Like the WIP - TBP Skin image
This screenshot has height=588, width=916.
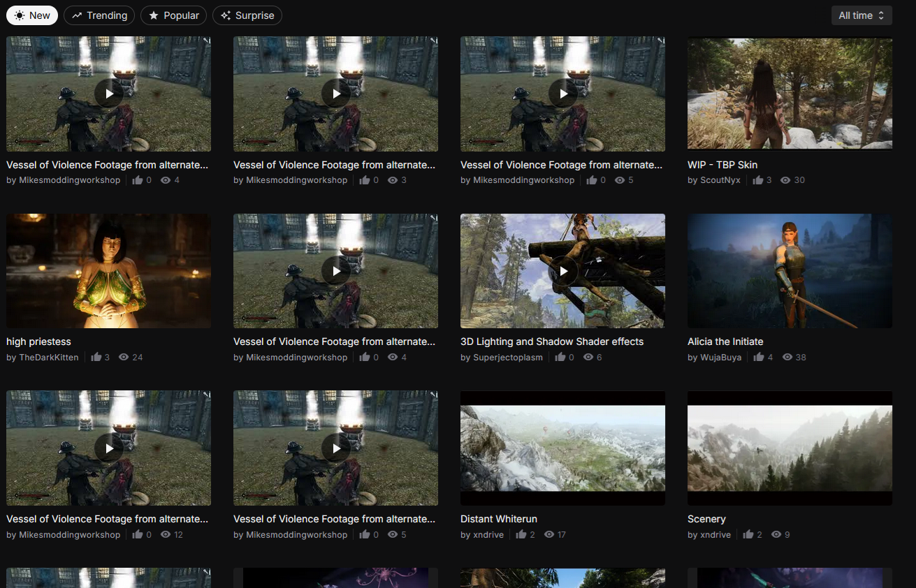(x=757, y=180)
